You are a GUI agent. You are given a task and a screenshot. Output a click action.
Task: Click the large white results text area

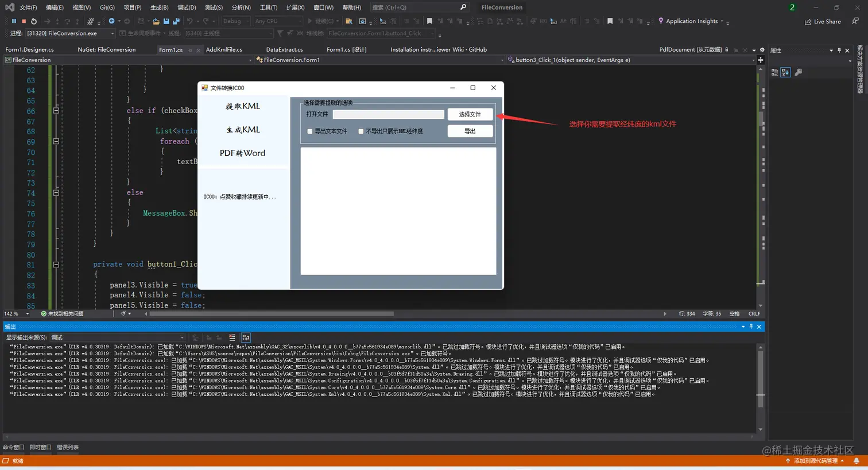[x=398, y=211]
